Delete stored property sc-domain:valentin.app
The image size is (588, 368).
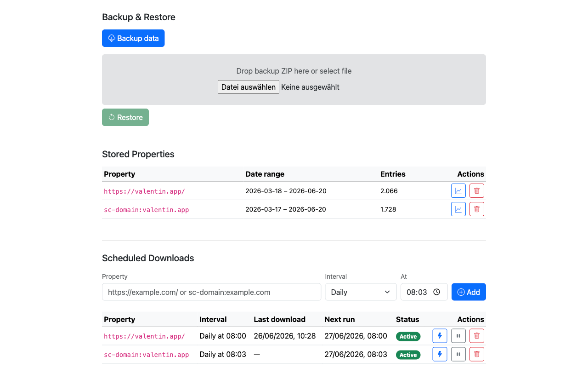477,209
